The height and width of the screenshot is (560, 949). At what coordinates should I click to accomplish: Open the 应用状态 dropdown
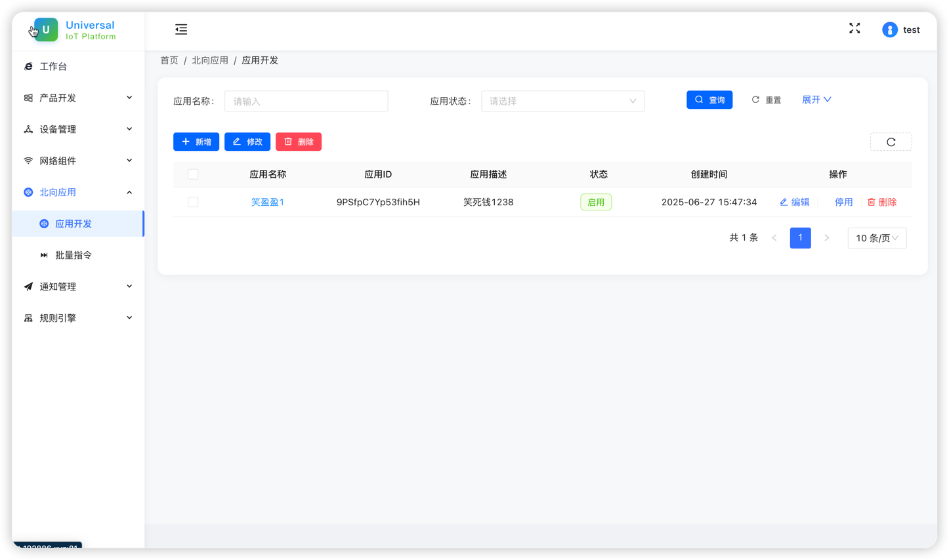pos(562,101)
